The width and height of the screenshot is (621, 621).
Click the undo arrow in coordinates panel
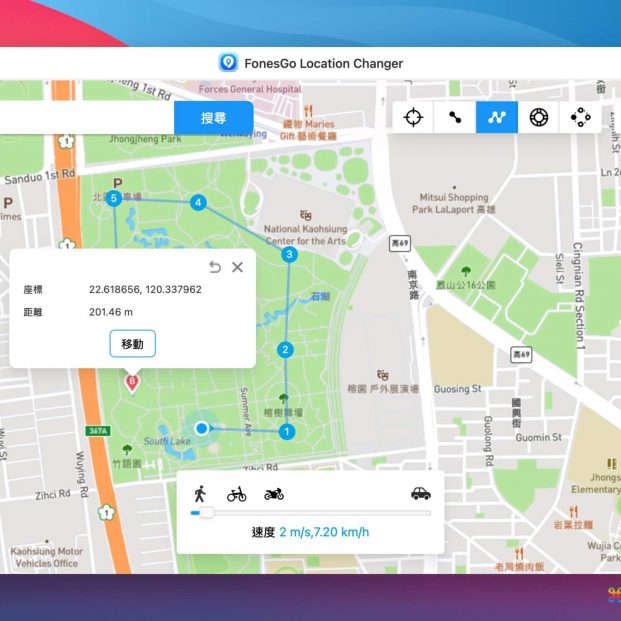215,267
